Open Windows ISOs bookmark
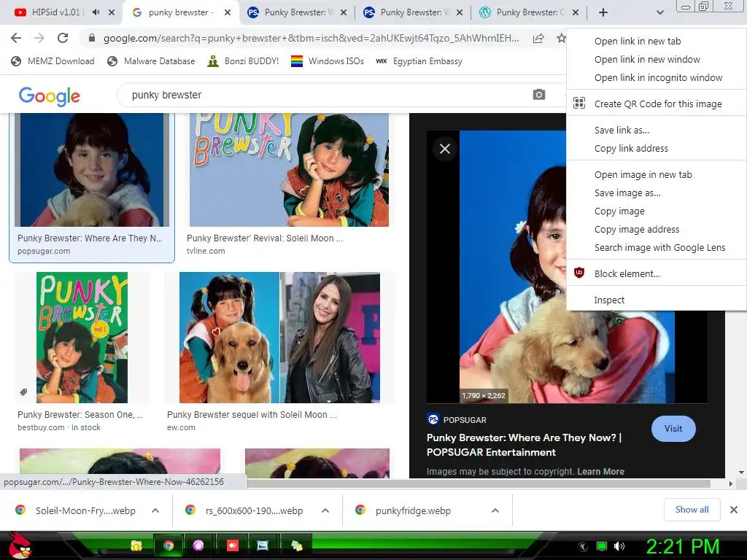 coord(328,61)
